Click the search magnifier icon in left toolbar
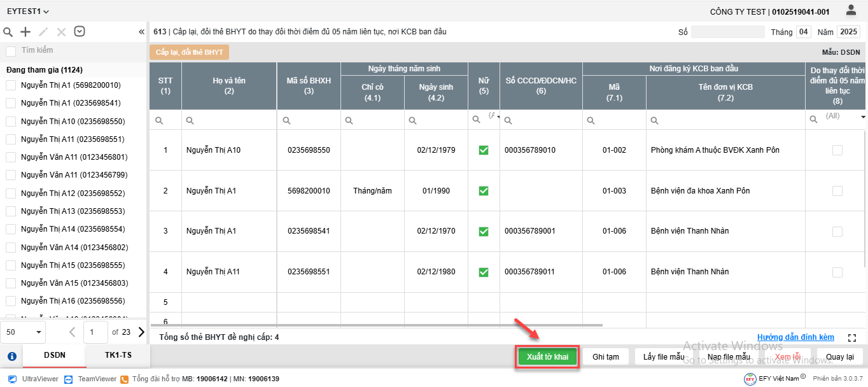 [x=8, y=32]
